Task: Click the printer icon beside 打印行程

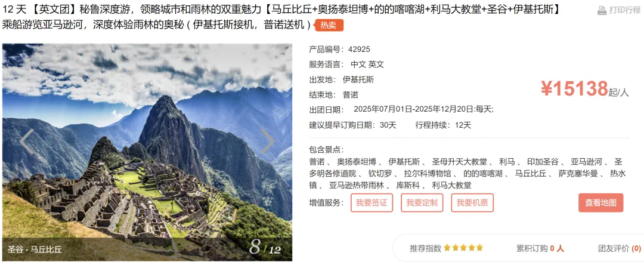Action: (602, 10)
